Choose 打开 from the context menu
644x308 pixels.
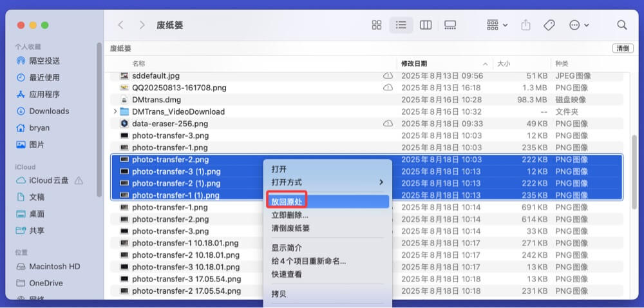tap(279, 169)
